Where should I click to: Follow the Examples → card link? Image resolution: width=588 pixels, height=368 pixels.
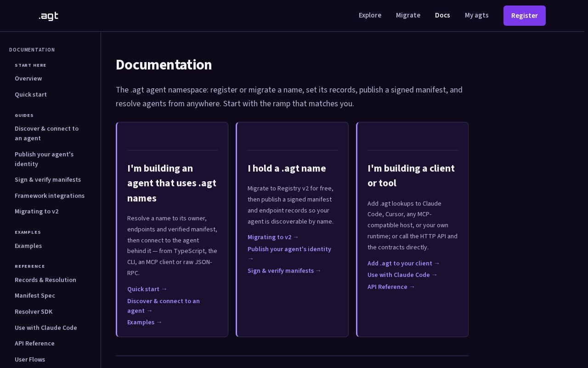pyautogui.click(x=145, y=322)
